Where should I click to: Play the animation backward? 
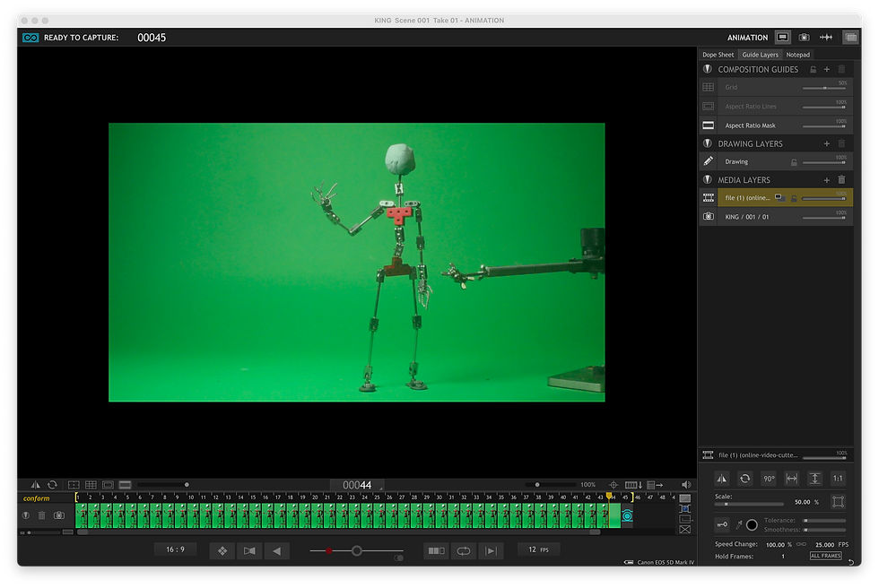277,551
